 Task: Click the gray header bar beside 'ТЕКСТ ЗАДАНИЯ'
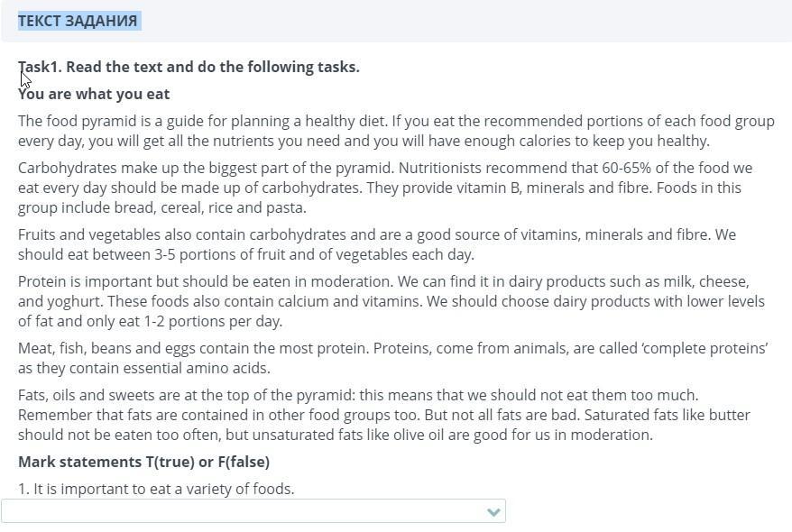click(465, 21)
